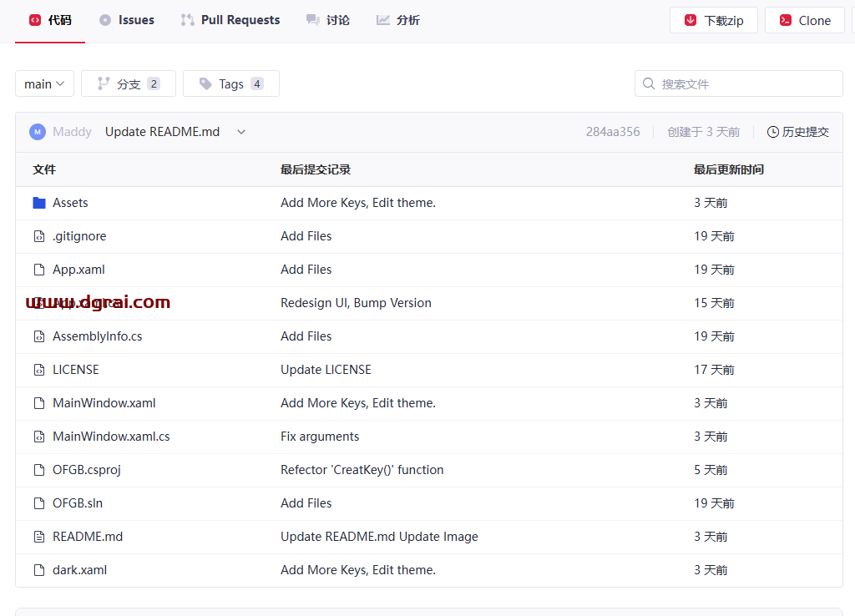Click the 历史提交 clock icon

[x=773, y=132]
